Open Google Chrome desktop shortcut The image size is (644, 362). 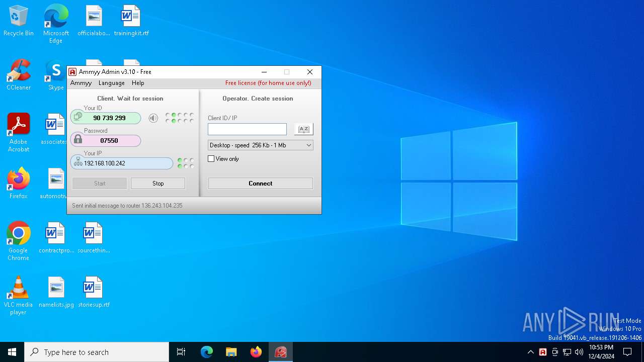tap(19, 241)
